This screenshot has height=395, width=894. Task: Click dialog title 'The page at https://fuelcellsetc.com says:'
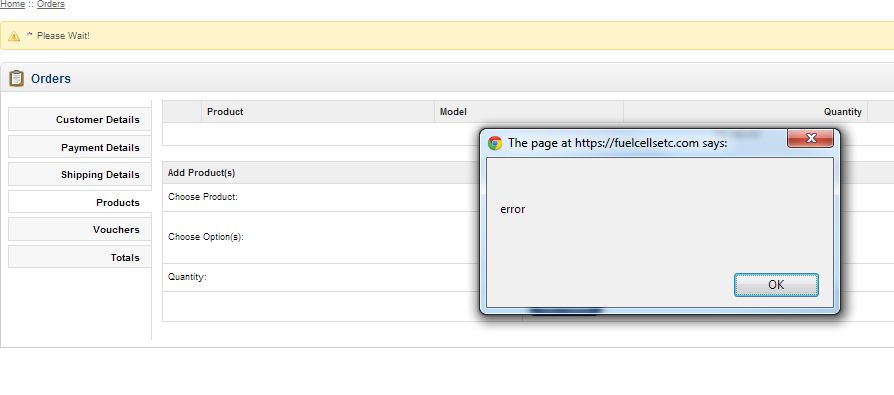617,143
